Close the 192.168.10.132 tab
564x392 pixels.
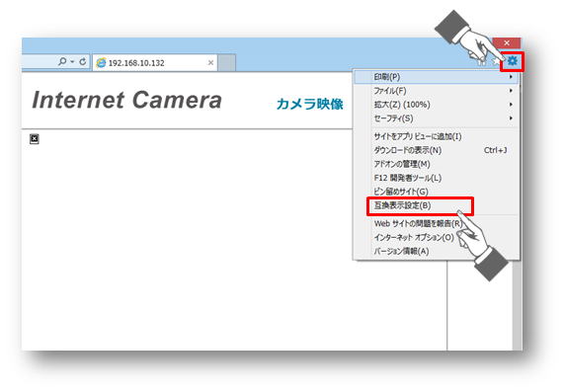coord(210,62)
